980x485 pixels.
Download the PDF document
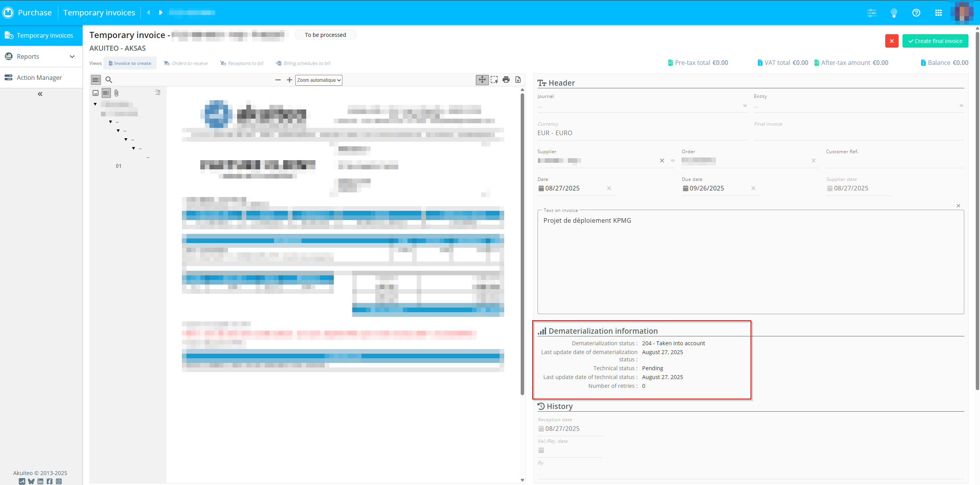(518, 80)
